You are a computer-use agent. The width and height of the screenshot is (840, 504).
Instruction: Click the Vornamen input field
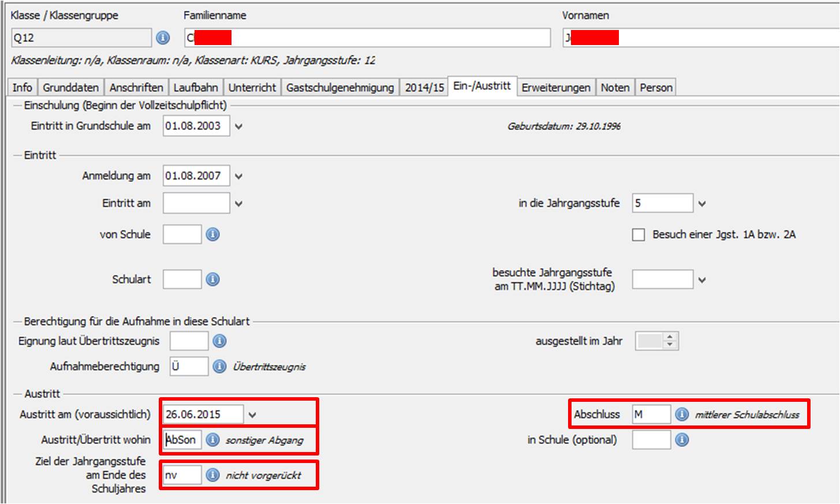701,38
